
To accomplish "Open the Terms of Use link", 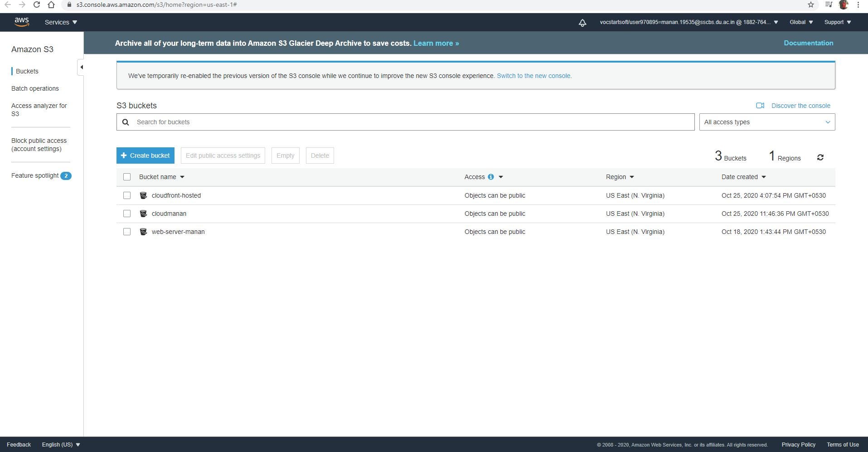I will tap(843, 445).
